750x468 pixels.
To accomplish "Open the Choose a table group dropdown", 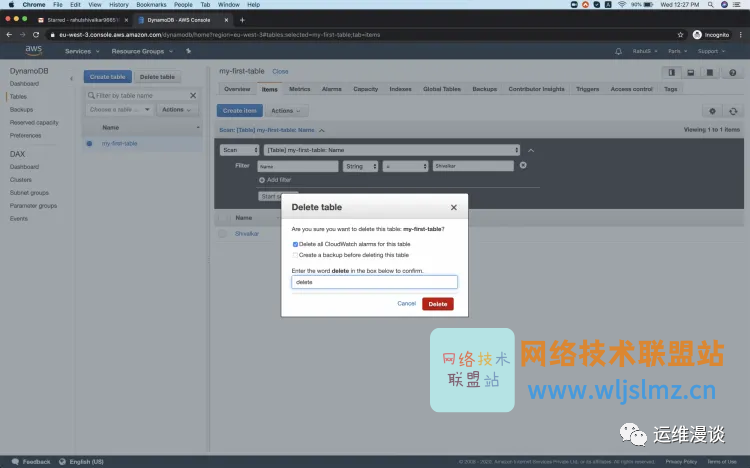I will (x=119, y=110).
